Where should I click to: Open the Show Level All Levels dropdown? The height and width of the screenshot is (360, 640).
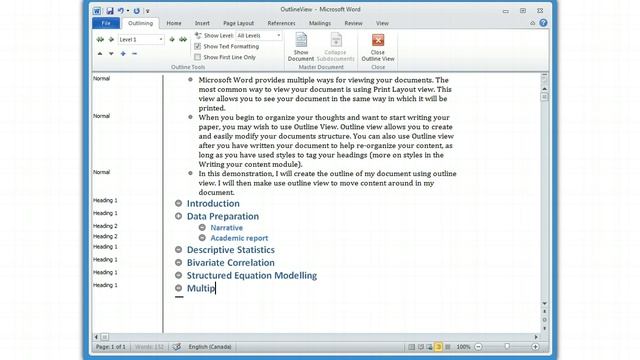(x=279, y=36)
